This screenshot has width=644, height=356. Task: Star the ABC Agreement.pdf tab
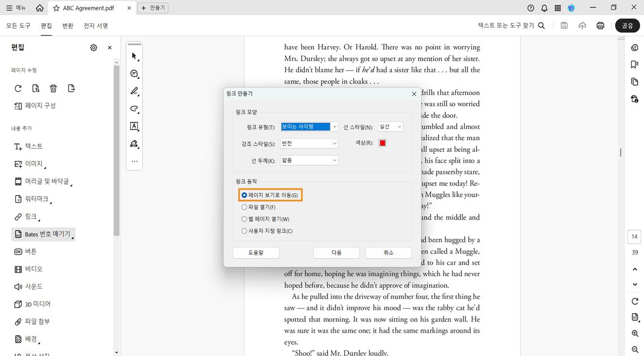[56, 8]
